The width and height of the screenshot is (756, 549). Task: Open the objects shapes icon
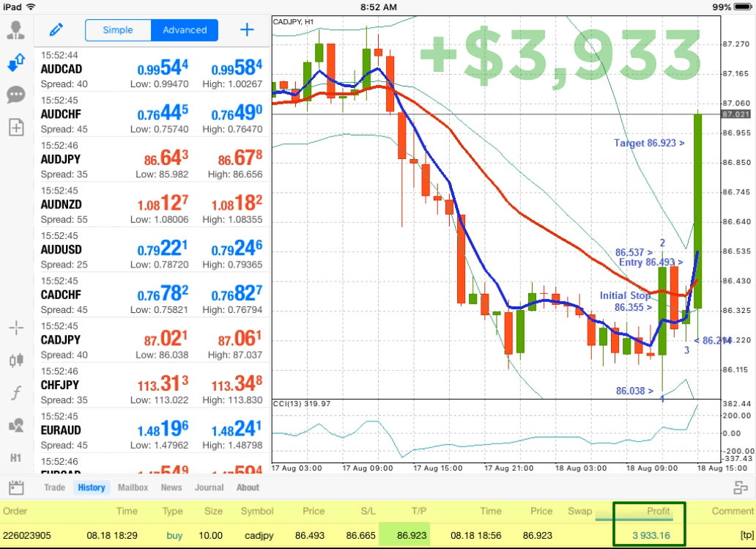click(16, 426)
